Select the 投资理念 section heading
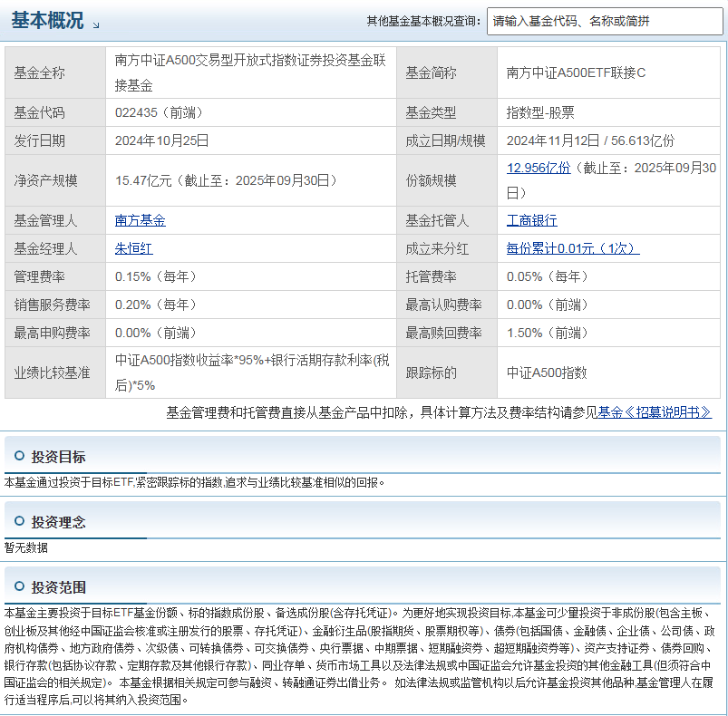This screenshot has width=728, height=716. (59, 522)
